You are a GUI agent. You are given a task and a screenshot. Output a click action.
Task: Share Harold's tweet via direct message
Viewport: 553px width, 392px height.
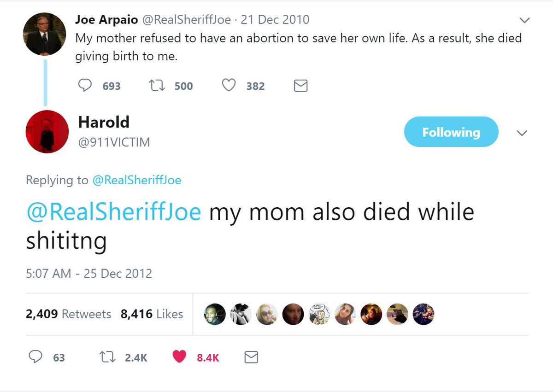(251, 357)
